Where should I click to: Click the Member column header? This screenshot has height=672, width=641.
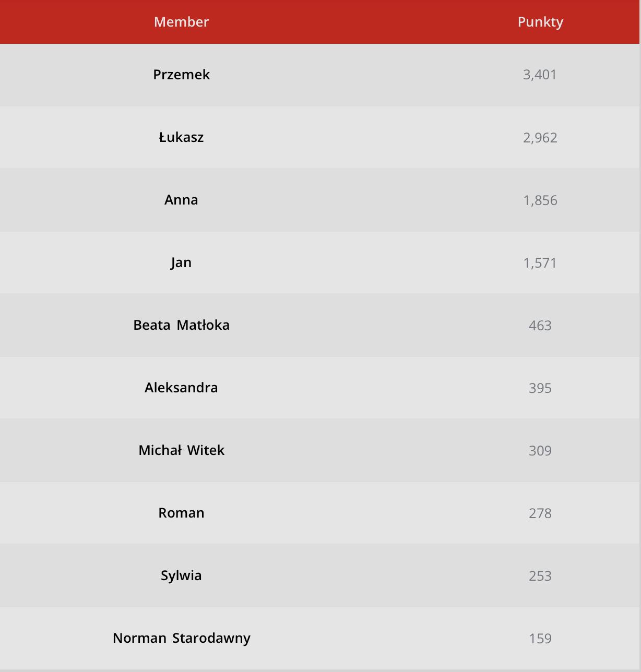181,22
